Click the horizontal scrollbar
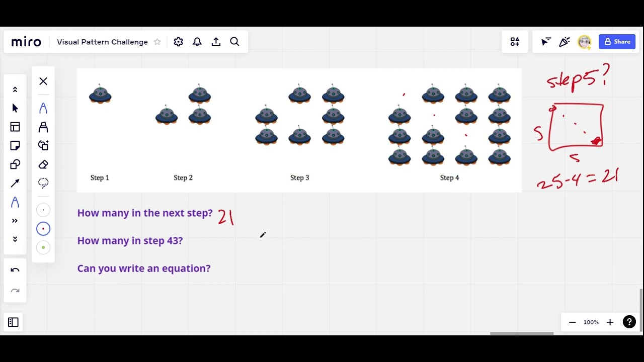The height and width of the screenshot is (362, 644). coord(522,333)
